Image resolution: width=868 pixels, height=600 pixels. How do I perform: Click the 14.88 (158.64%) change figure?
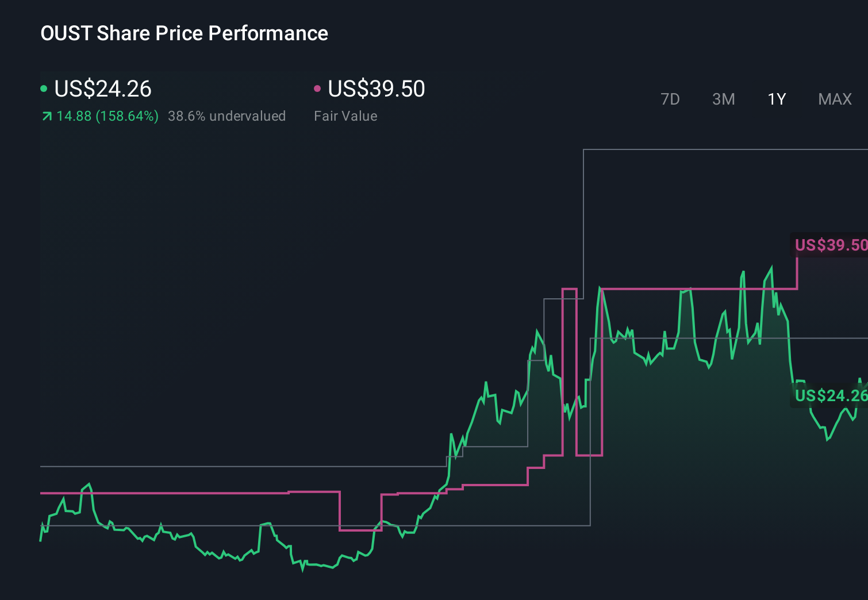pyautogui.click(x=107, y=116)
